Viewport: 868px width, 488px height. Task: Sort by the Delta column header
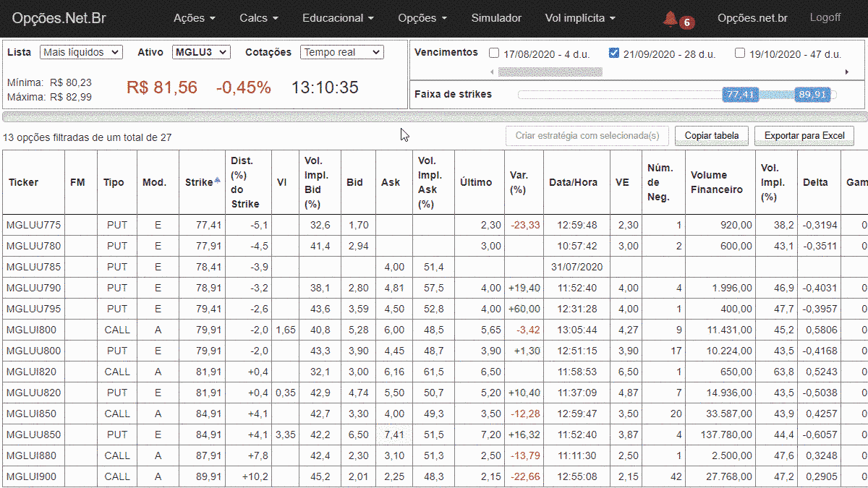(x=815, y=182)
